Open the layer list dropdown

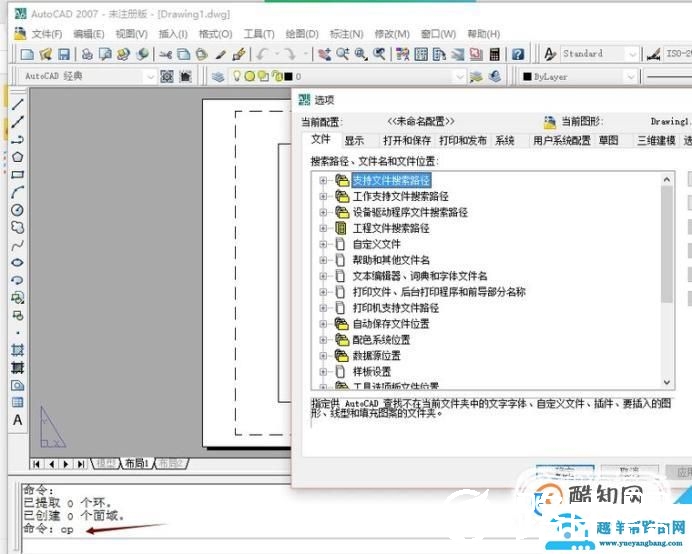[459, 77]
